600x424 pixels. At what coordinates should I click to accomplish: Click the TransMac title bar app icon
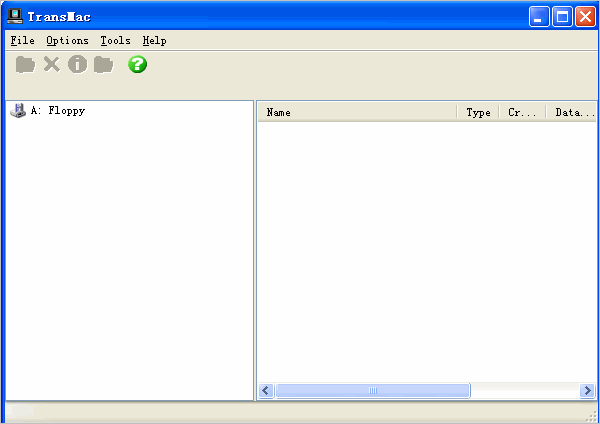click(15, 16)
